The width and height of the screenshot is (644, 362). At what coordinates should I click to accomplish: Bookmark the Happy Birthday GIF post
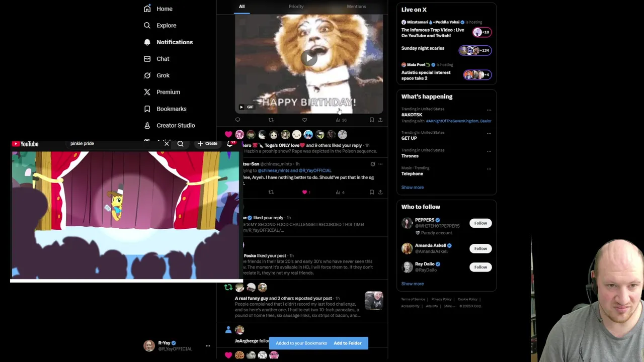tap(372, 120)
